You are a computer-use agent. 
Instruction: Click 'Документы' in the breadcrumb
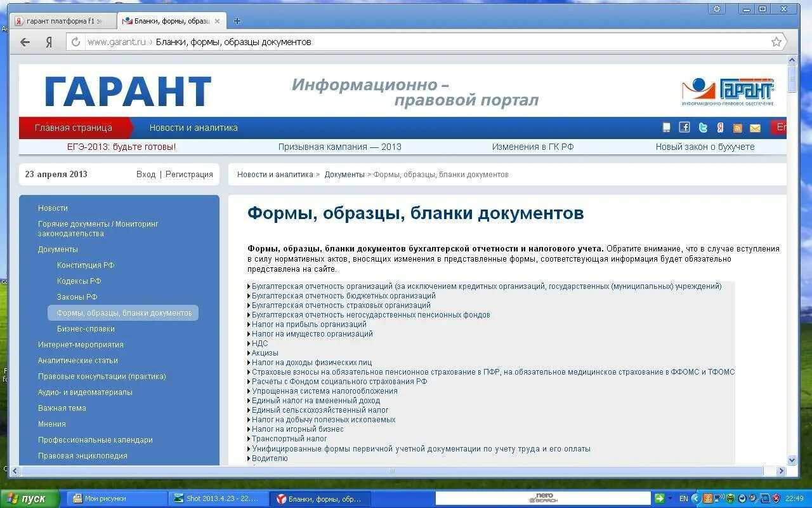[344, 174]
